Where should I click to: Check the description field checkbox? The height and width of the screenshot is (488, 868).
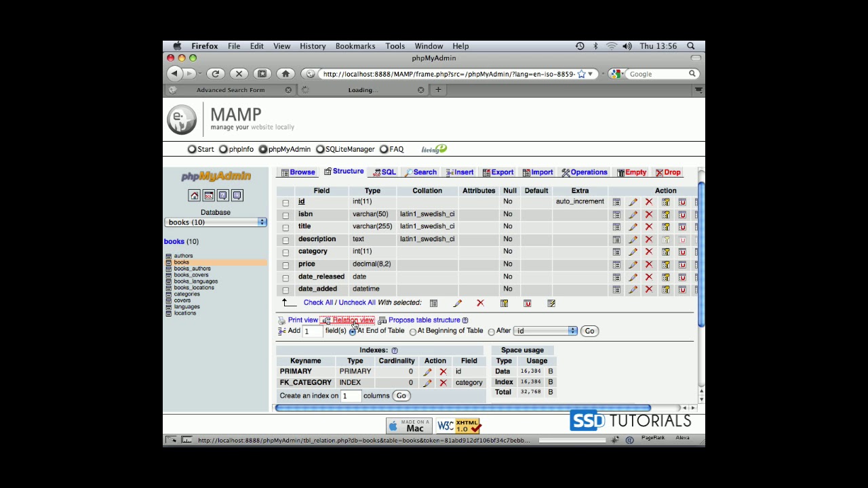click(x=285, y=240)
